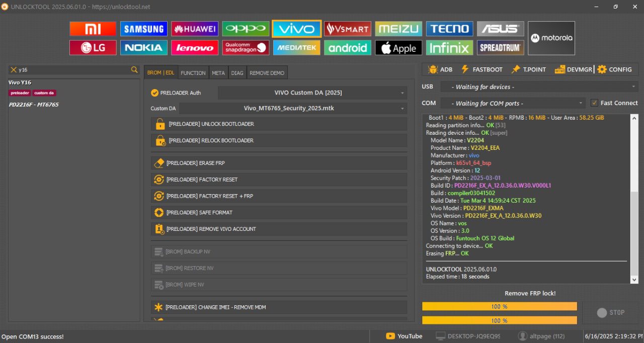Screen dimensions: 644x343
Task: Click the upper 100% progress bar
Action: [x=500, y=306]
